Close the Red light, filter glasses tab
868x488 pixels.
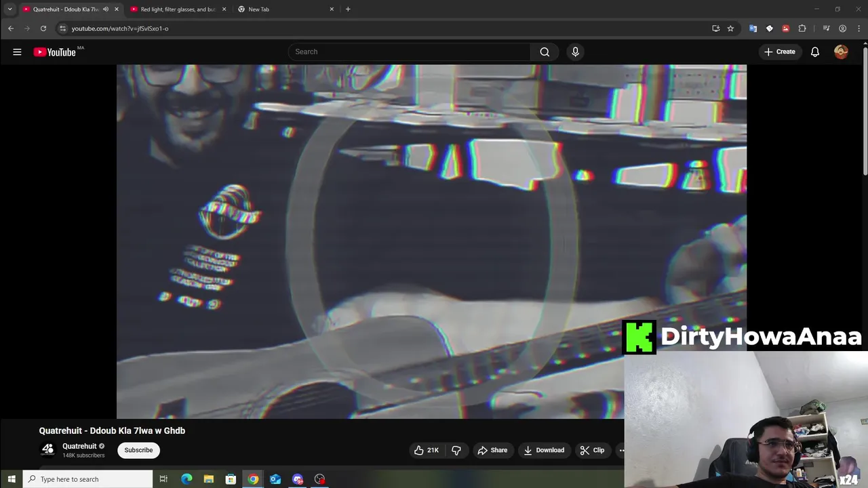point(224,9)
